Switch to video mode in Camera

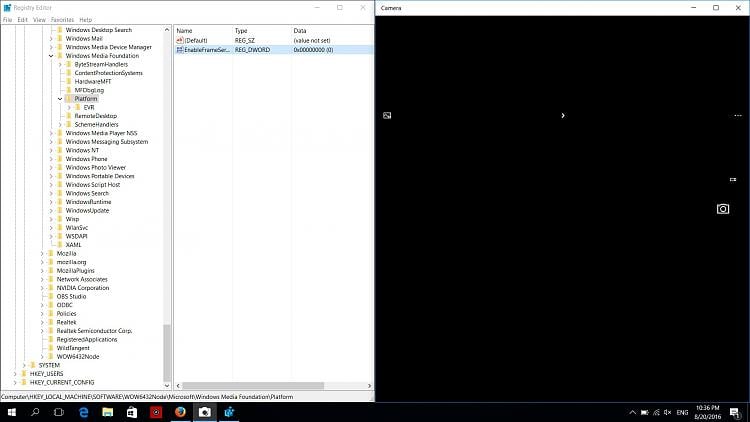tap(733, 179)
